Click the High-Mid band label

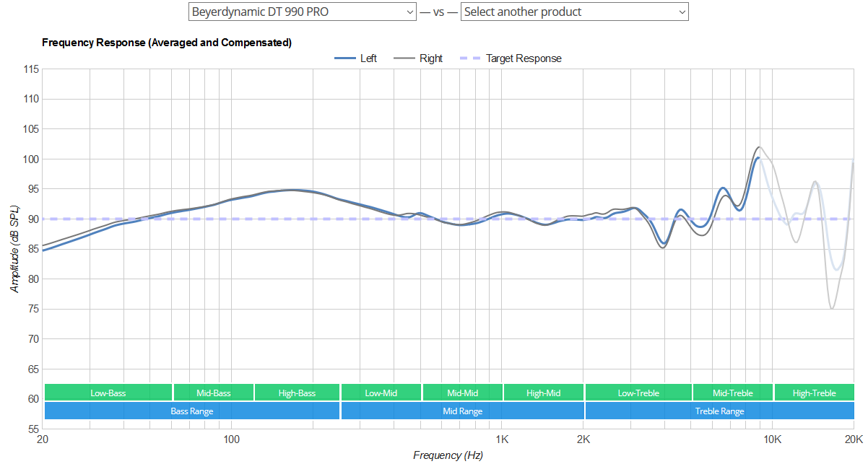[544, 393]
